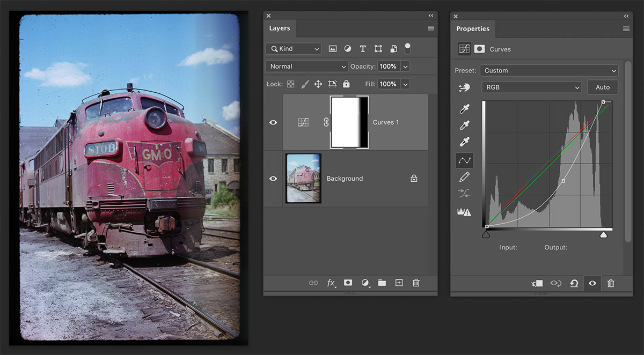Select the pencil tool in the Curves panel
The image size is (644, 355).
pyautogui.click(x=464, y=176)
